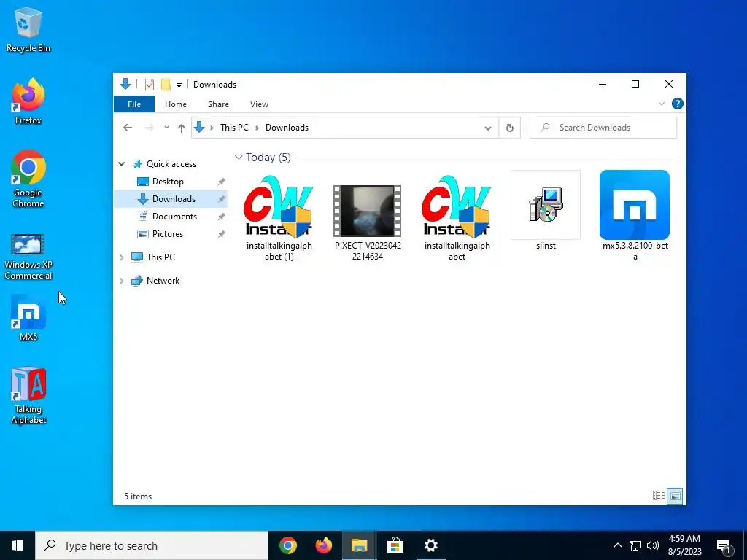
Task: Open the Recycle Bin desktop icon
Action: 28,29
